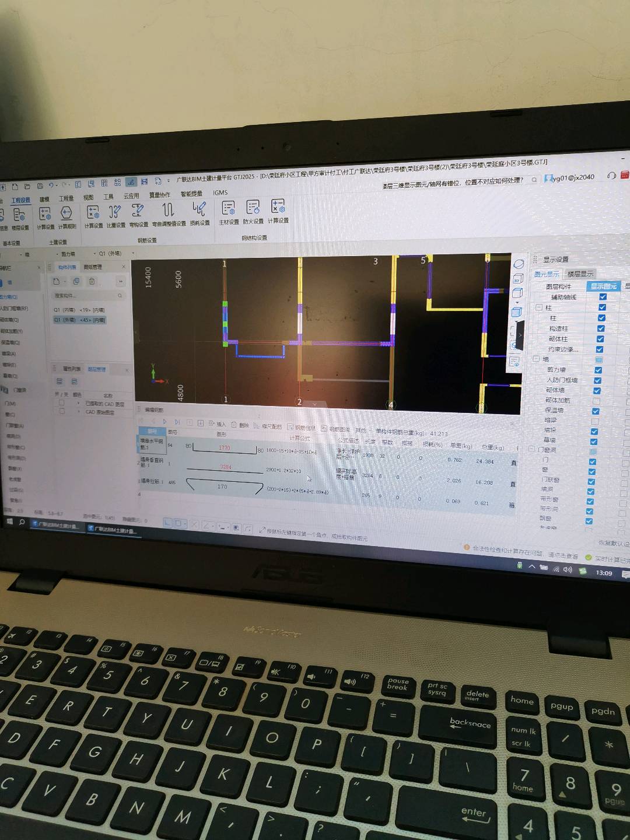This screenshot has height=840, width=630.
Task: Open 计算规则 under 土建设置
Action: (x=67, y=217)
